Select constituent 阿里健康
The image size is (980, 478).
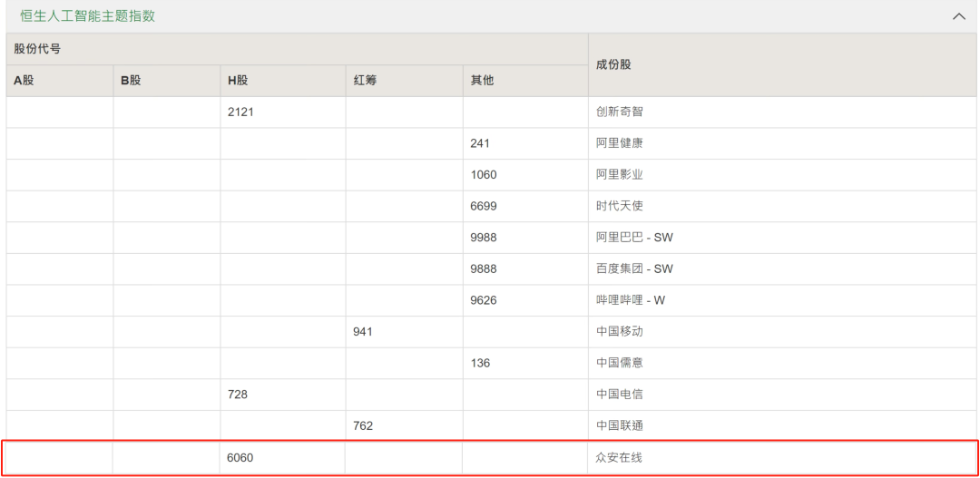620,143
